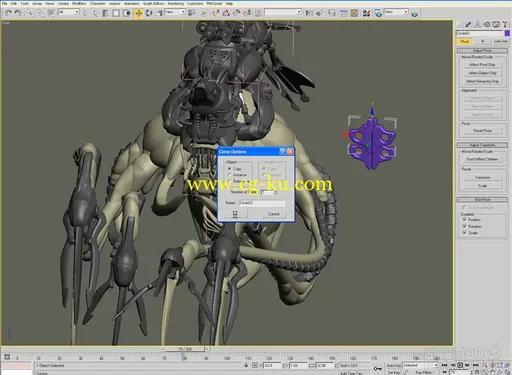Screen dimensions: 512x375
Task: Open the File menu
Action: tap(5, 3)
